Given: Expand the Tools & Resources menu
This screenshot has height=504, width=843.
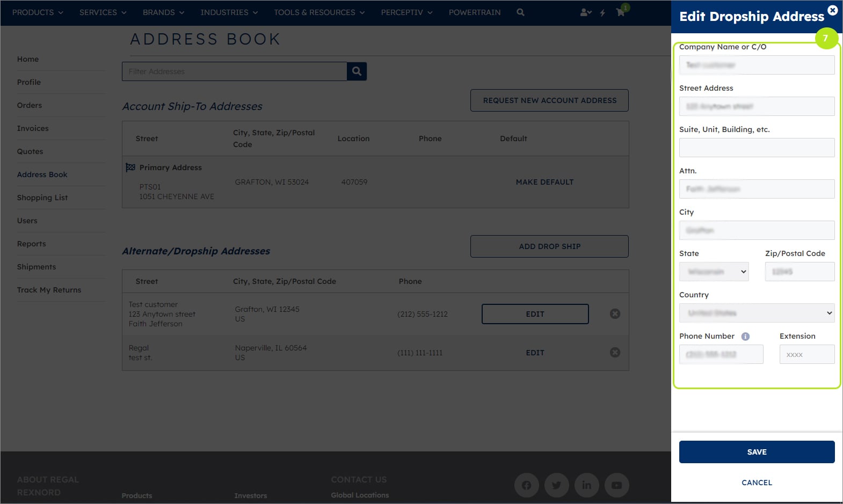Looking at the screenshot, I should (319, 12).
